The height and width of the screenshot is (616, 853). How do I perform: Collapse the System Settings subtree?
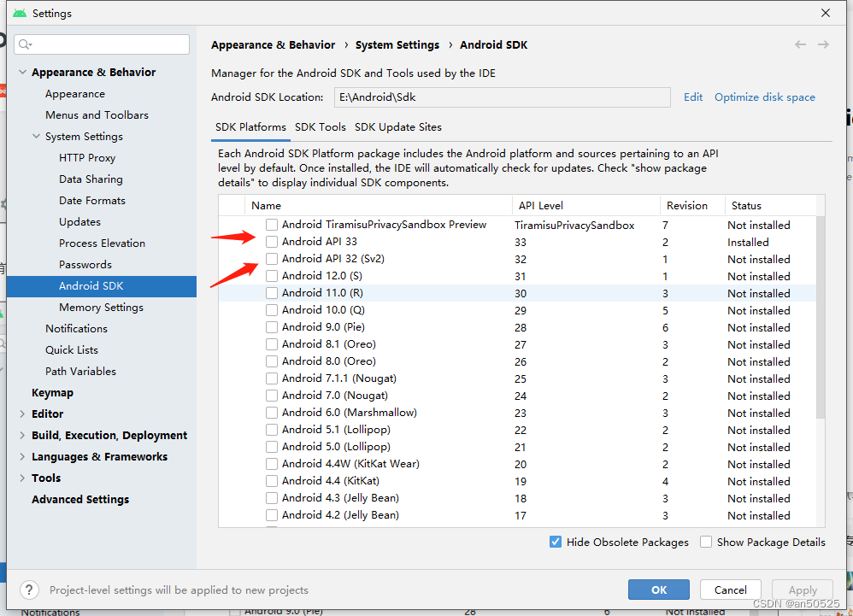point(36,136)
